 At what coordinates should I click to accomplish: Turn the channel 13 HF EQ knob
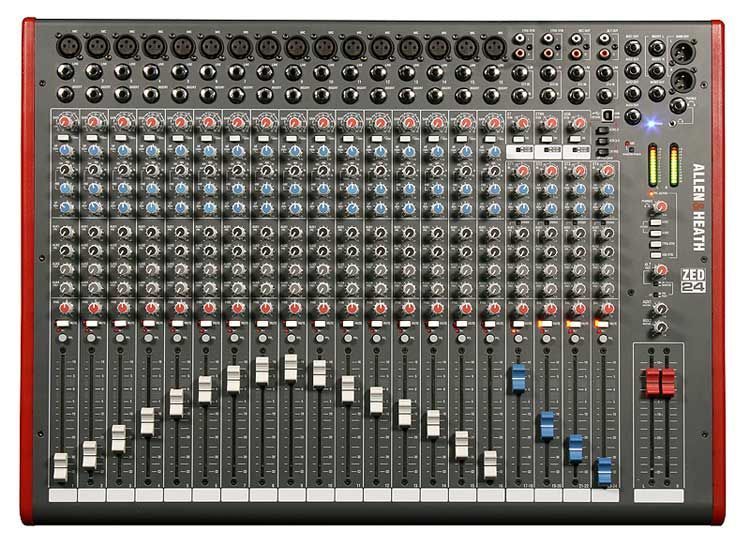pyautogui.click(x=408, y=152)
